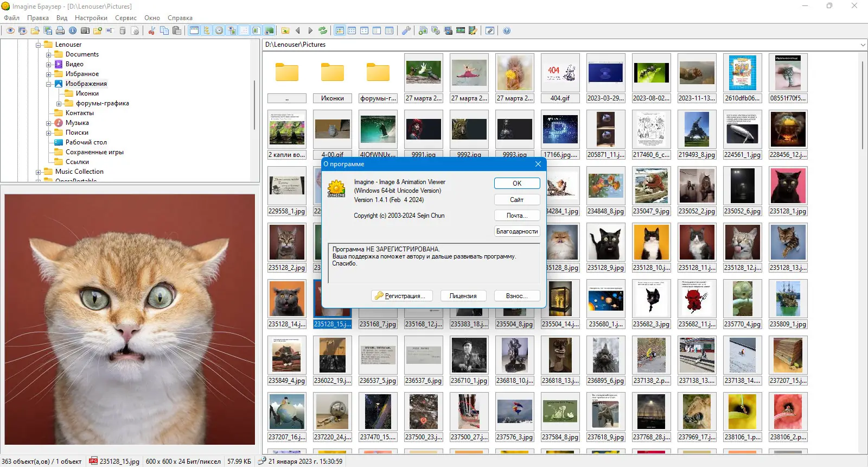Open the Сервис menu
Viewport: 868px width, 467px height.
tap(125, 18)
